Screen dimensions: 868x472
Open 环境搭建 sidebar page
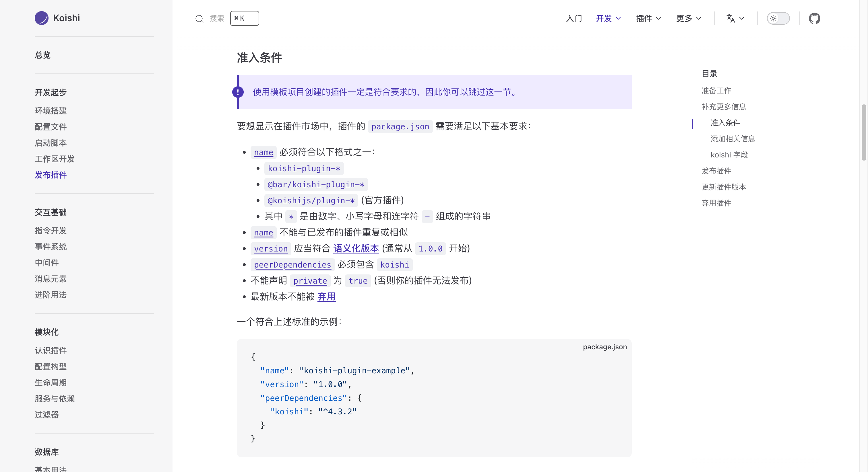51,110
